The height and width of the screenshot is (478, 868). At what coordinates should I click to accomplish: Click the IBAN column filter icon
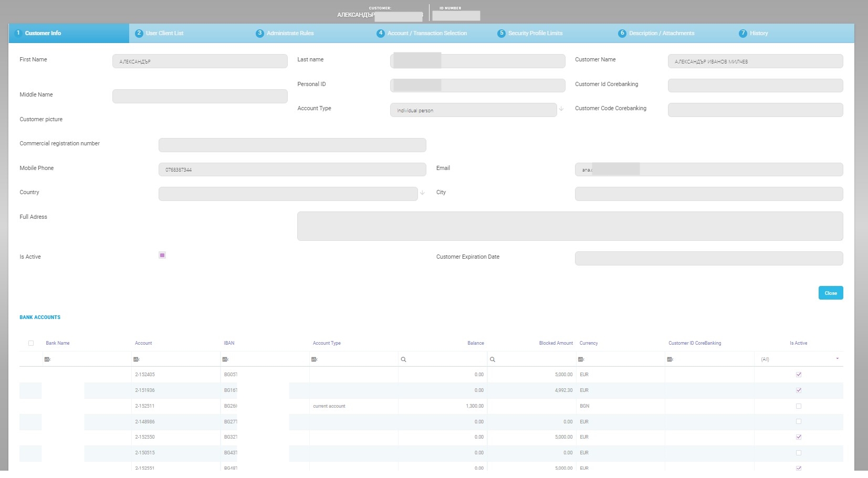[225, 359]
